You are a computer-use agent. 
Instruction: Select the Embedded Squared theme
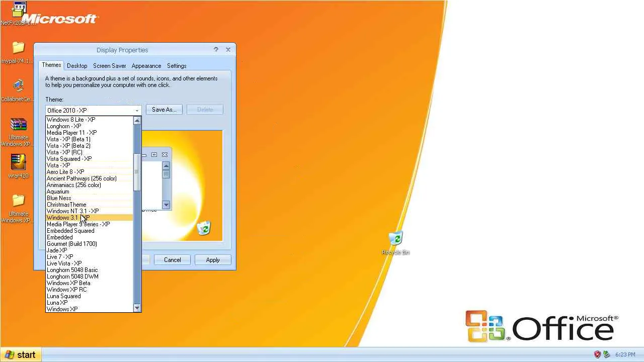coord(90,231)
